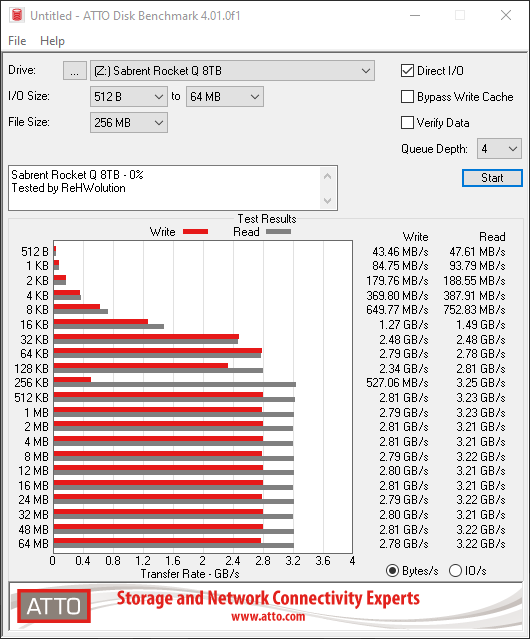Expand the Queue Depth dropdown
530x639 pixels.
499,149
